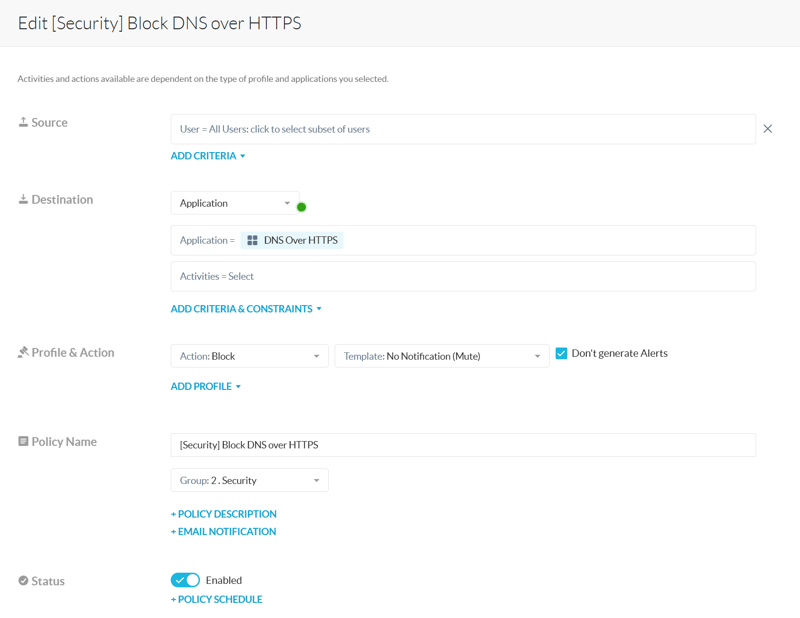Expand the ADD PROFILE menu
Screen dimensions: 800x618
(205, 386)
